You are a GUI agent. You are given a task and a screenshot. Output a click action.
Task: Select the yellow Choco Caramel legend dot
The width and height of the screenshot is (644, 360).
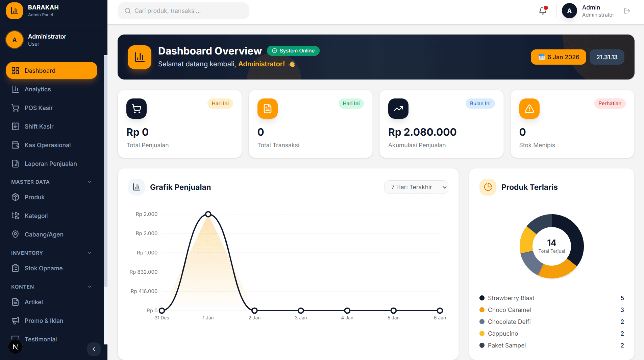coord(481,310)
